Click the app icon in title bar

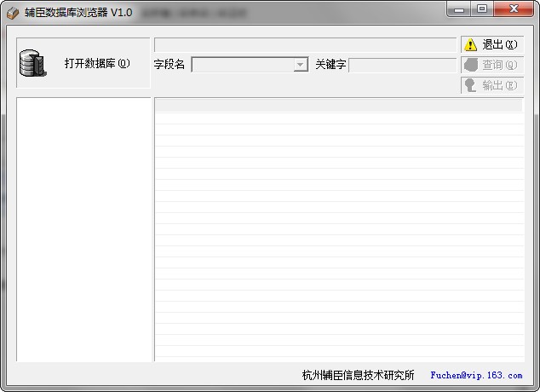tap(13, 13)
